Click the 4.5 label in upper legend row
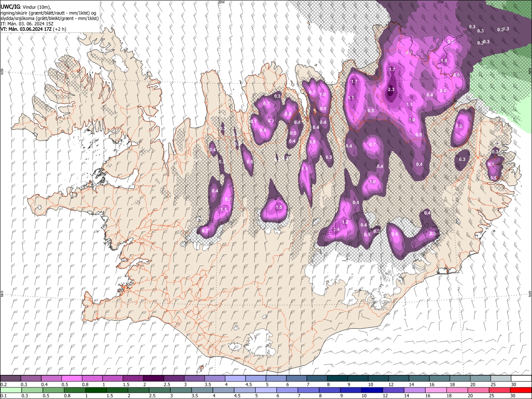532x399 pixels. pos(249,384)
